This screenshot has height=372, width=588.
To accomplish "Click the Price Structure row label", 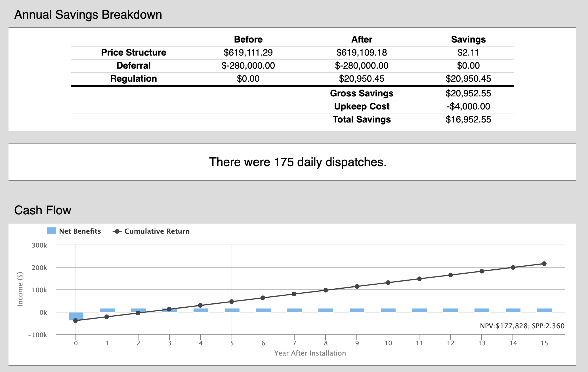I will tap(133, 52).
